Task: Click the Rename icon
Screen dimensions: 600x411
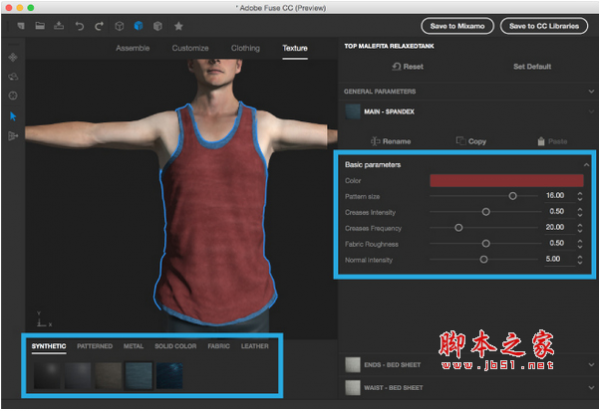Action: (x=375, y=141)
